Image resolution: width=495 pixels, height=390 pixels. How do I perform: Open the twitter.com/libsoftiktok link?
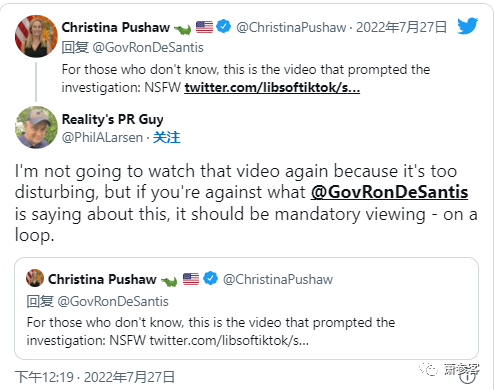pos(272,88)
